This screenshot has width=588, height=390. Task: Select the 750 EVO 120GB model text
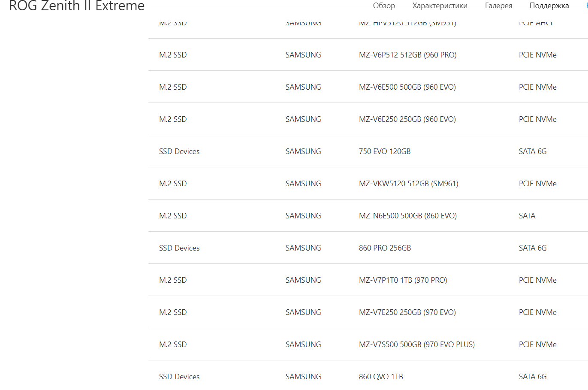tap(385, 151)
